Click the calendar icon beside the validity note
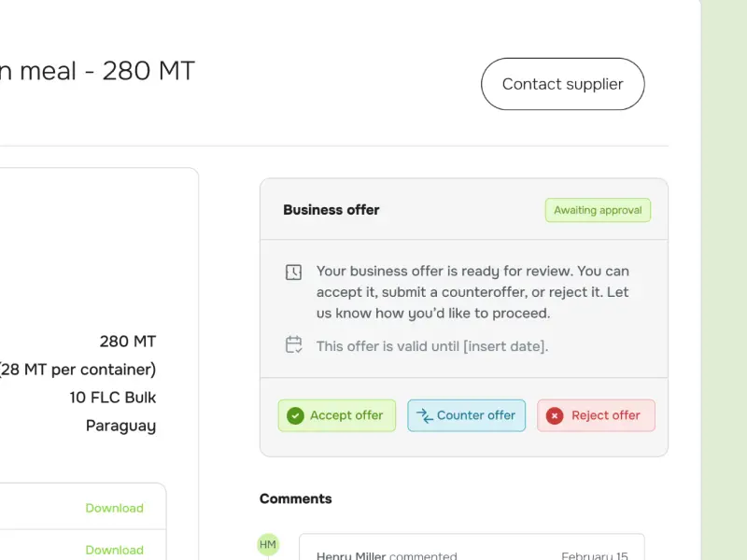This screenshot has width=747, height=560. pos(293,345)
